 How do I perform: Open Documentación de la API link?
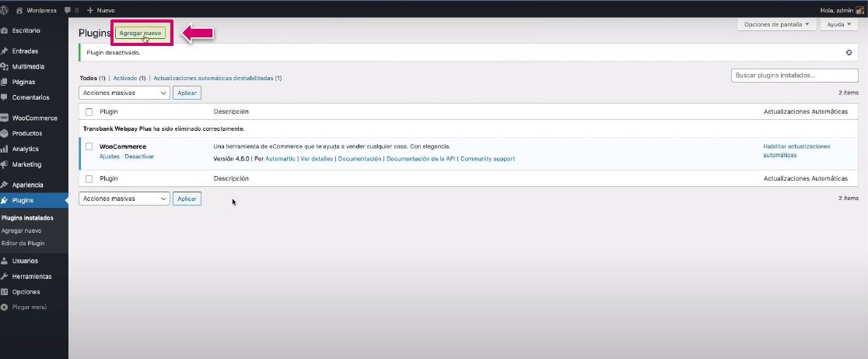(x=421, y=159)
